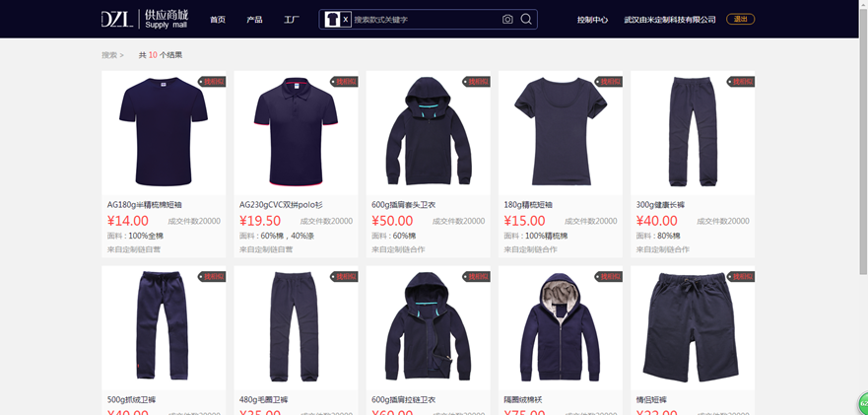
Task: Open the 控制中心 control center link
Action: [592, 20]
